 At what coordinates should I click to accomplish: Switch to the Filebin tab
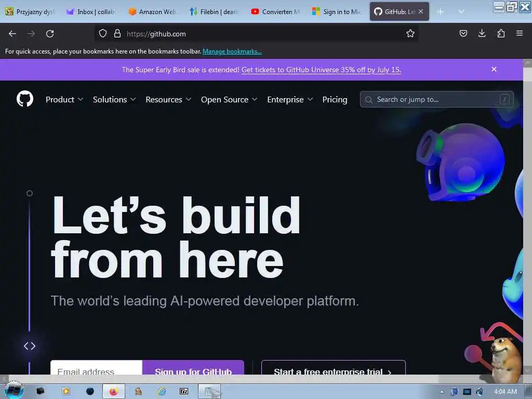tap(215, 11)
